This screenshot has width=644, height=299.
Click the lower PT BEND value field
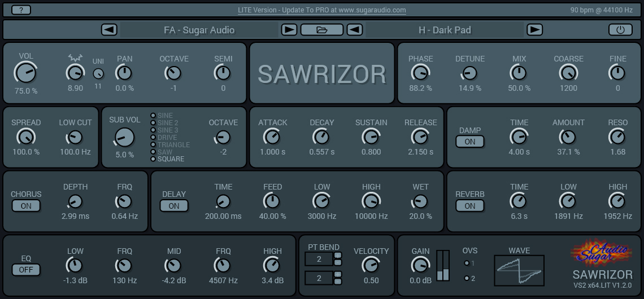pos(319,278)
